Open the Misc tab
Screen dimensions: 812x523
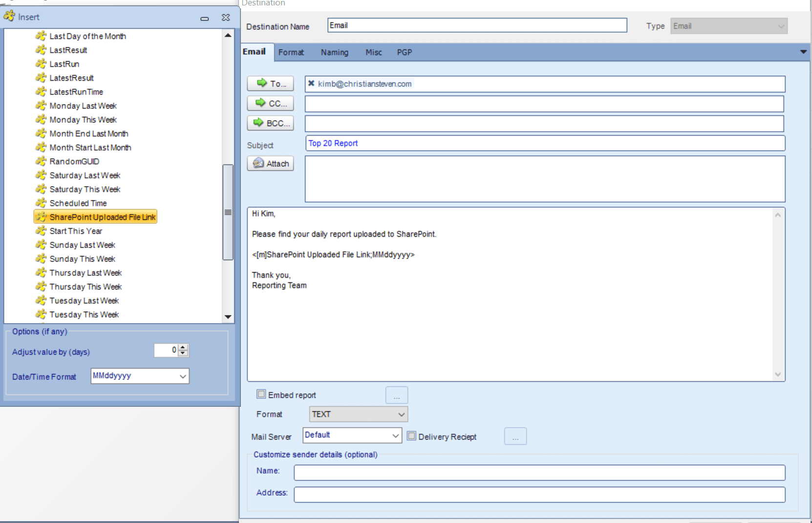374,52
